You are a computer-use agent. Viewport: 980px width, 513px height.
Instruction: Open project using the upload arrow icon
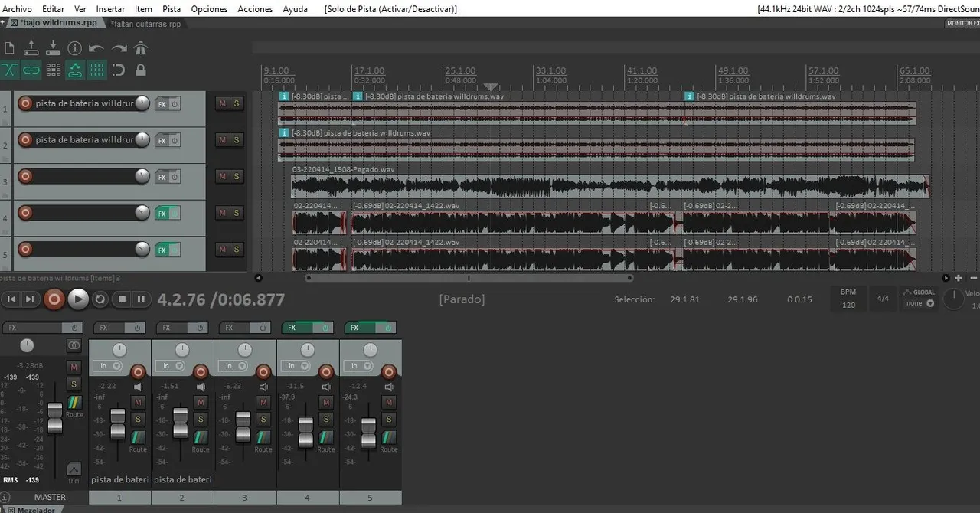[x=31, y=48]
